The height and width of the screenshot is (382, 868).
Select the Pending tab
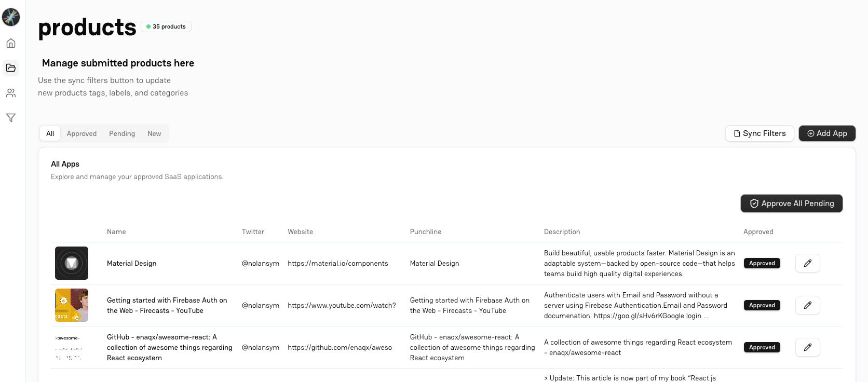(x=122, y=133)
